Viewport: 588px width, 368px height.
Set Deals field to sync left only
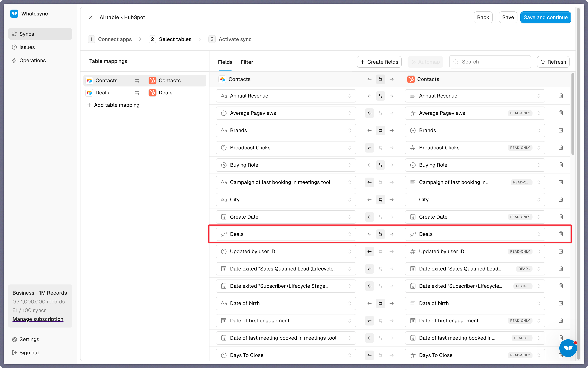[x=369, y=234]
